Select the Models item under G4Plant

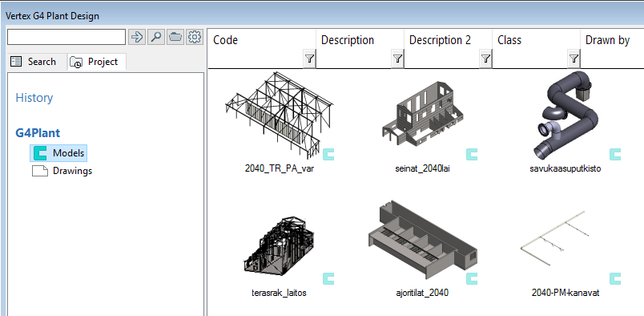pos(58,153)
